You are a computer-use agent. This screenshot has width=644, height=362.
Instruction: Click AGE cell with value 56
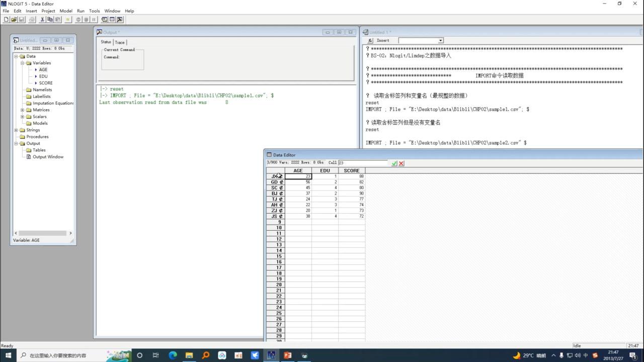pos(298,182)
